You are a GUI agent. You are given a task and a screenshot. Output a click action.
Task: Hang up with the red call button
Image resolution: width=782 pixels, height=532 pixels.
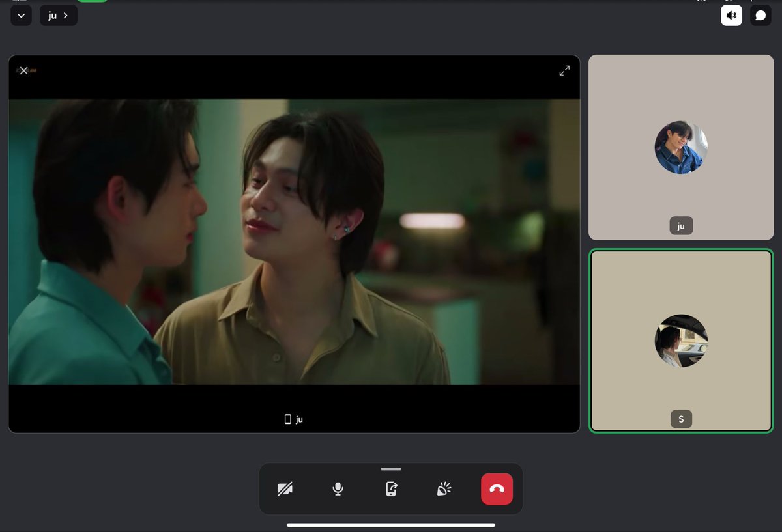[497, 489]
